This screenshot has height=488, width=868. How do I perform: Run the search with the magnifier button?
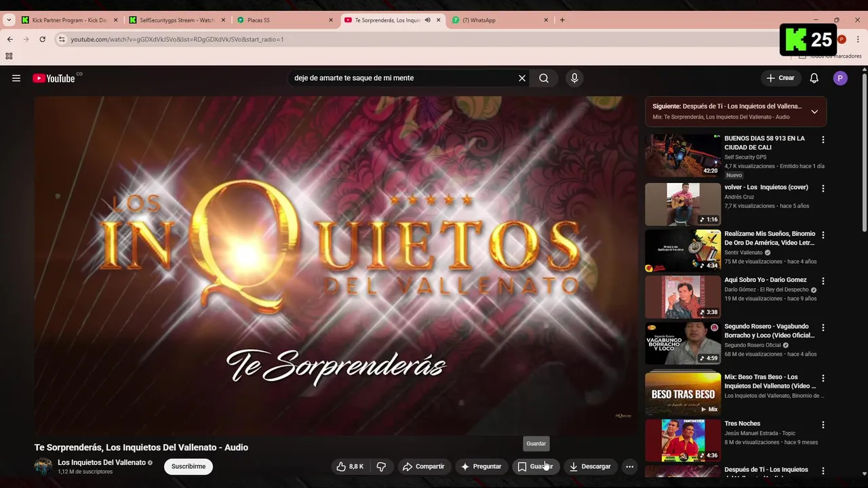point(544,78)
